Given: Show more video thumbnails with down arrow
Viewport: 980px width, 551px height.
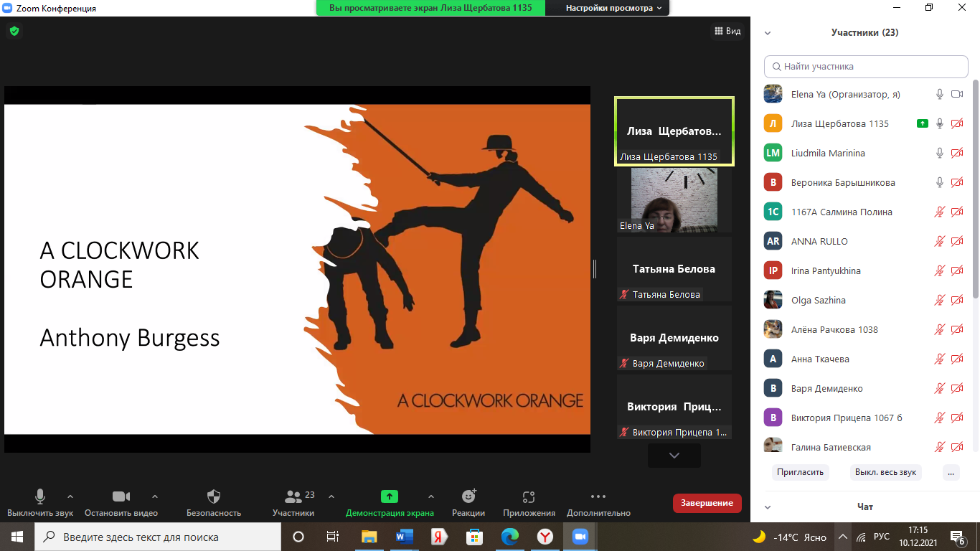Looking at the screenshot, I should click(x=674, y=455).
